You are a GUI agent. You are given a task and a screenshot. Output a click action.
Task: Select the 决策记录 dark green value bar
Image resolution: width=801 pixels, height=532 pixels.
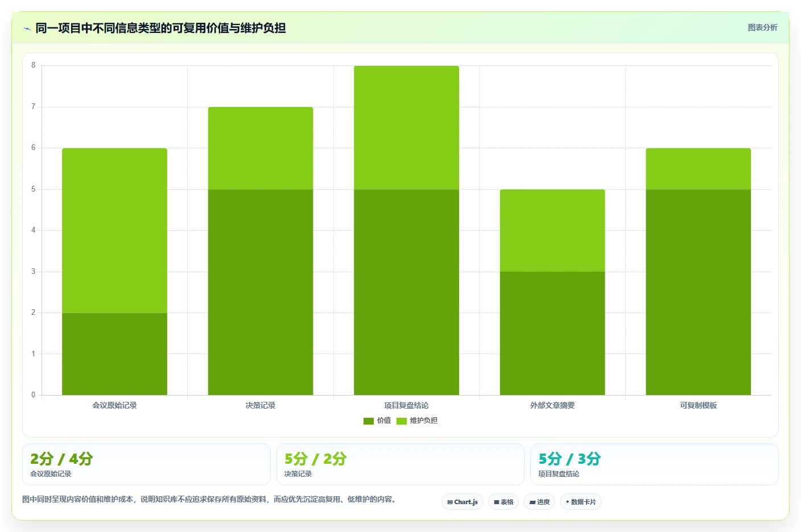click(261, 292)
